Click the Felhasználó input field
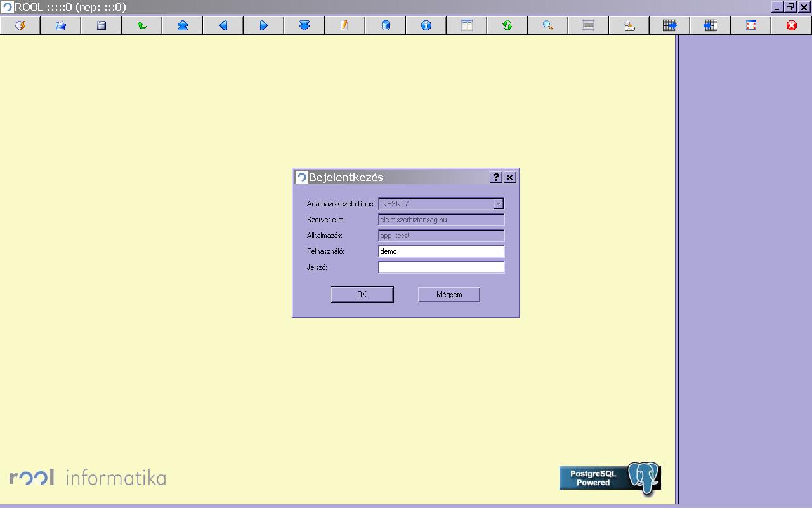 441,251
